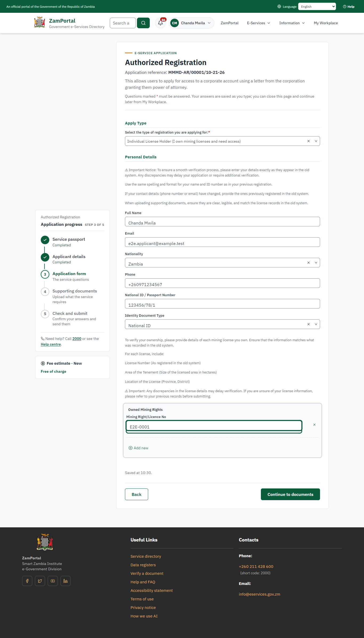Screen dimensions: 364x638
Task: Click the CM avatar badge
Action: click(x=175, y=23)
